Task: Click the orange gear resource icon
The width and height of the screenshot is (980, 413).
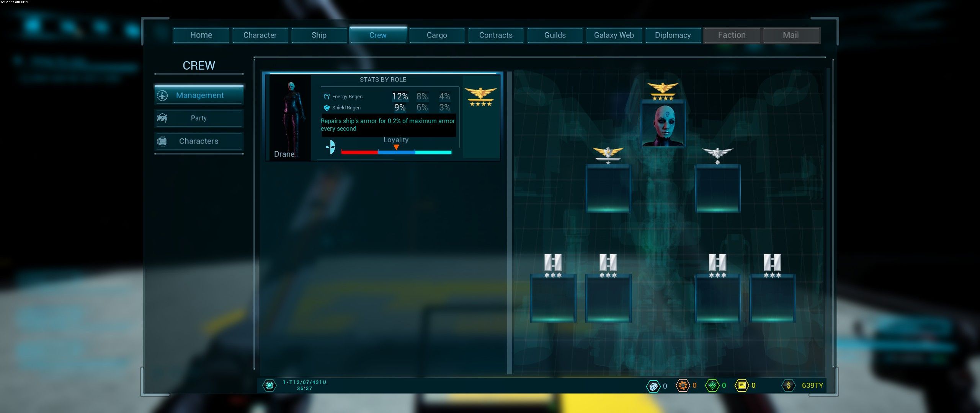Action: click(683, 385)
